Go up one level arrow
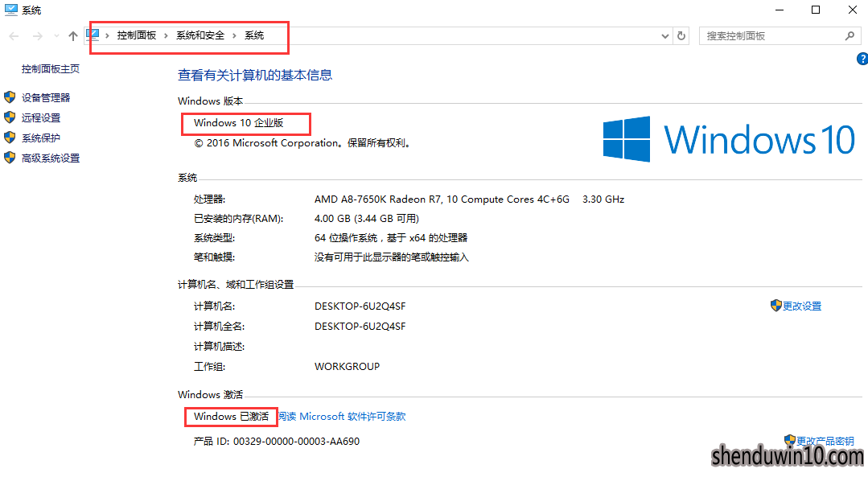The height and width of the screenshot is (477, 868). click(73, 36)
